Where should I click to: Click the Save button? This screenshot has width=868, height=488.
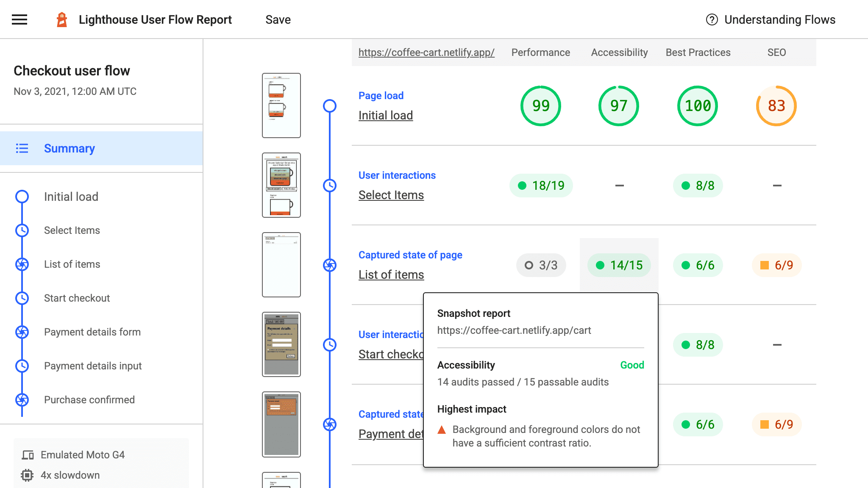[x=278, y=19]
